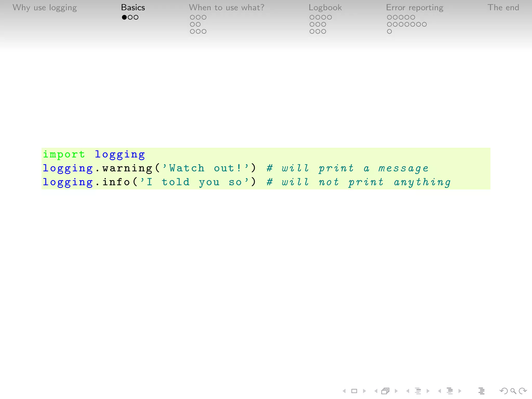Jump to the 'Logbook' section
This screenshot has height=399, width=532.
325,8
